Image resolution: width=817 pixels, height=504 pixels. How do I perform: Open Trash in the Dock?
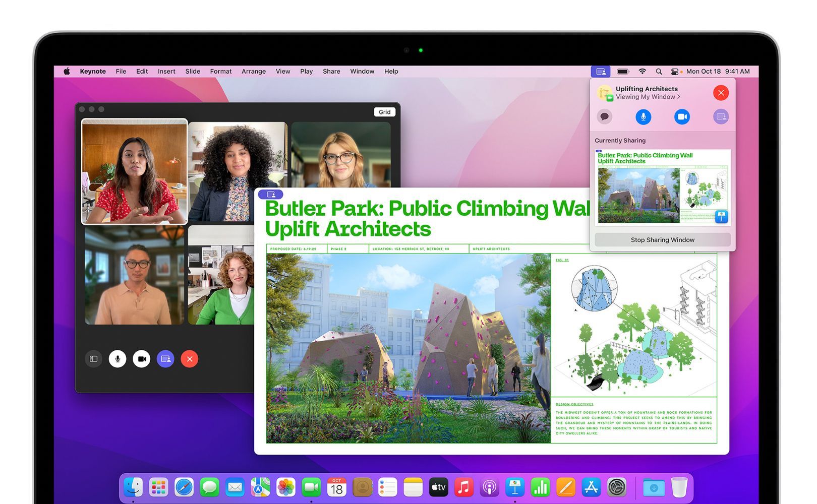[679, 487]
